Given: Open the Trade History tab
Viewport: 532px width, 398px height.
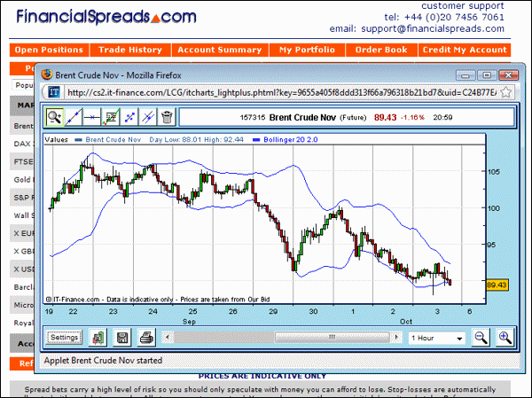Looking at the screenshot, I should point(130,50).
